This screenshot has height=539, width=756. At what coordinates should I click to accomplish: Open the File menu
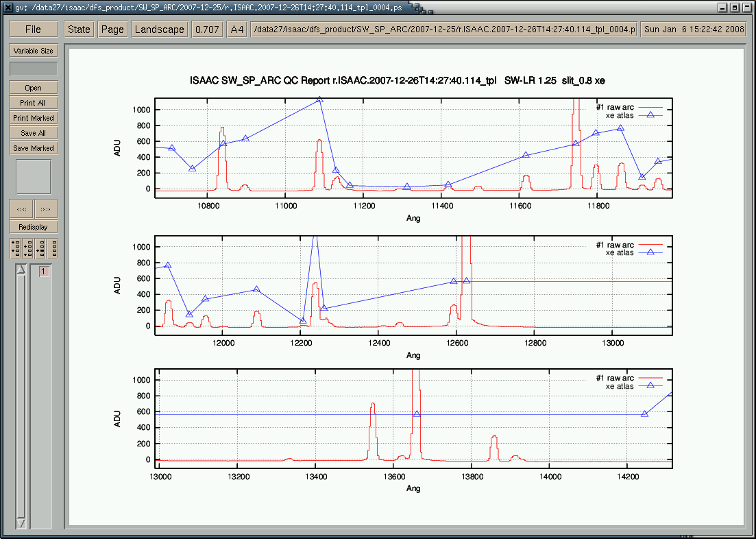(33, 29)
